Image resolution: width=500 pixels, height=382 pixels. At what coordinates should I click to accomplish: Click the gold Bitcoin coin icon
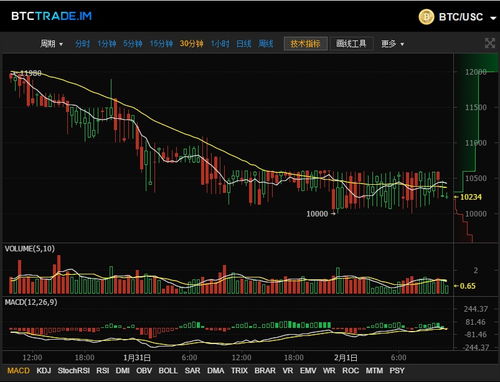[x=426, y=17]
